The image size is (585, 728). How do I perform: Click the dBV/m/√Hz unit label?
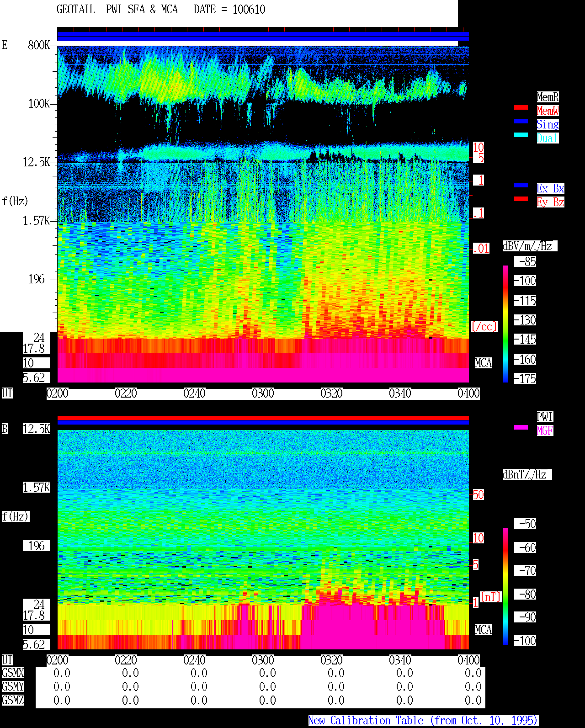[x=530, y=246]
